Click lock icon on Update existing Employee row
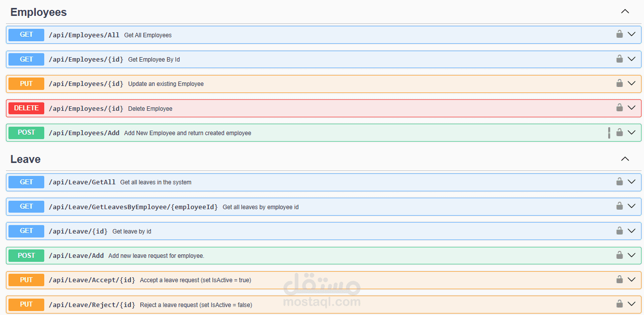644x315 pixels. 620,83
